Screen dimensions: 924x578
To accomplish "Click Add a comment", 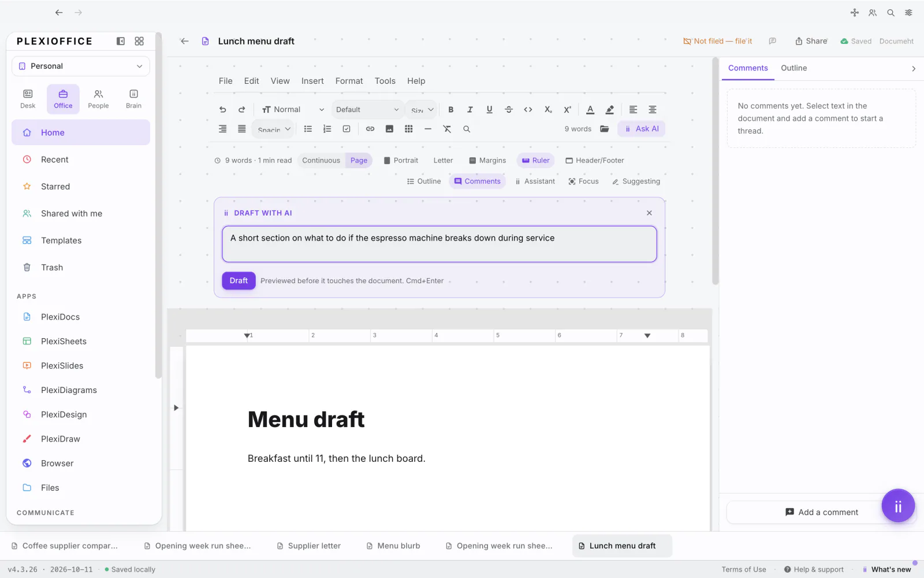I will tap(821, 512).
